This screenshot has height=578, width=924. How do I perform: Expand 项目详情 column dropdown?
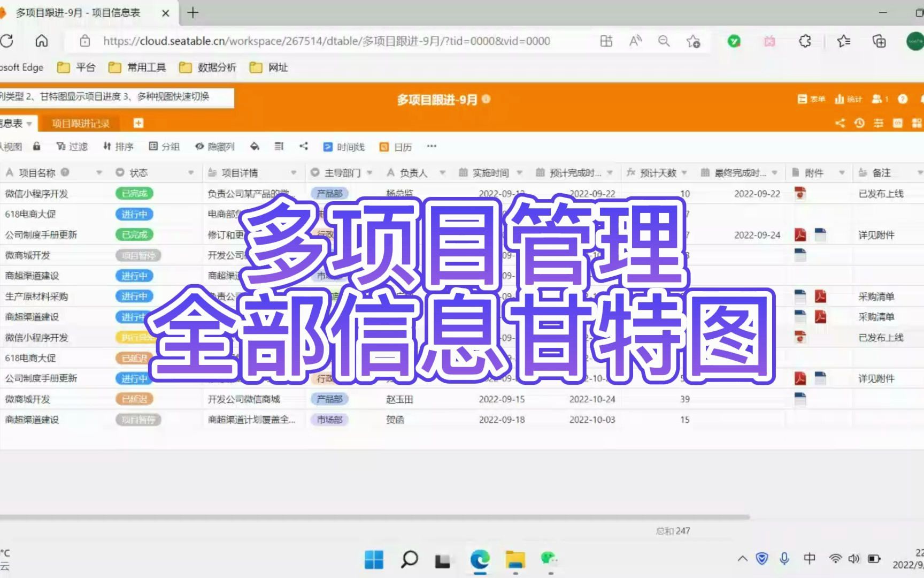294,173
